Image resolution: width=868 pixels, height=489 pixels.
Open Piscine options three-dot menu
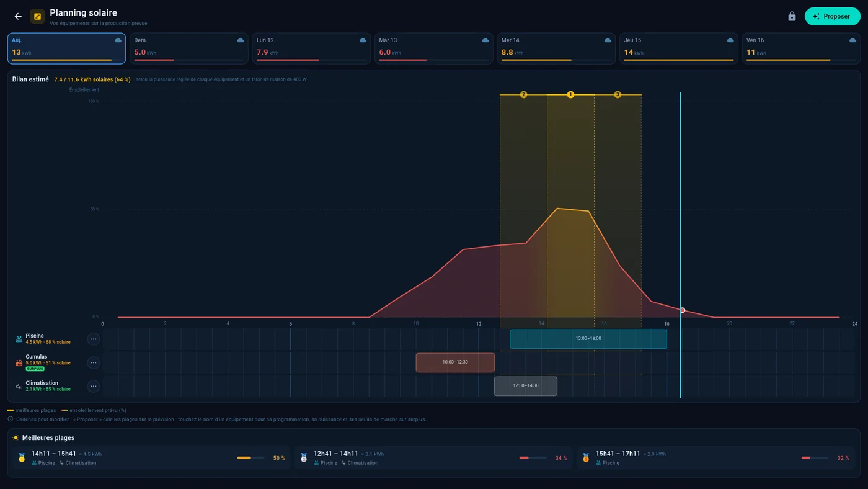click(94, 339)
